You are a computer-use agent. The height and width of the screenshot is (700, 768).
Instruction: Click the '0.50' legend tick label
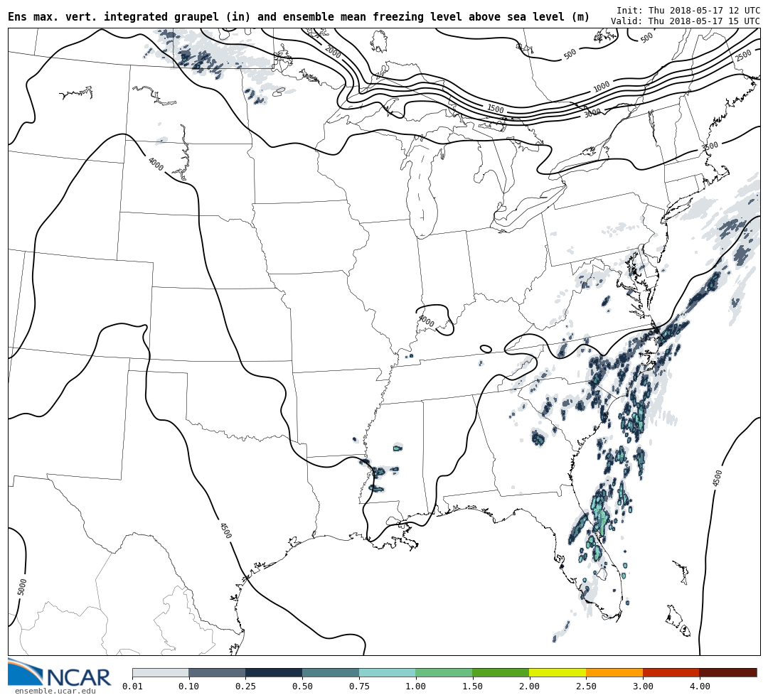coord(302,686)
